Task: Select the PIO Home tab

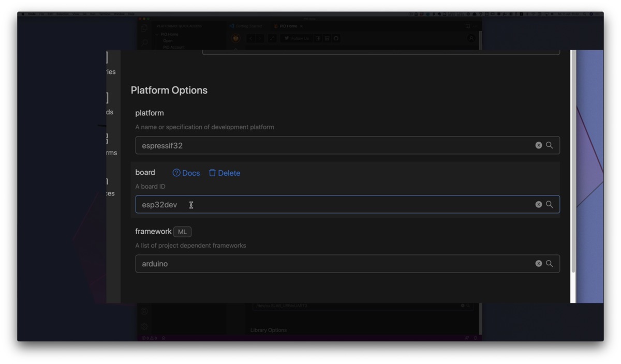Action: point(288,26)
